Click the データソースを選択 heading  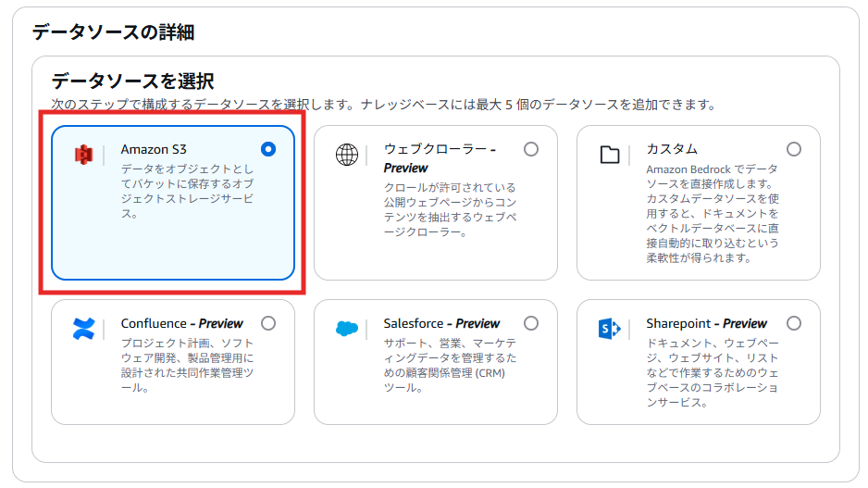tap(133, 81)
